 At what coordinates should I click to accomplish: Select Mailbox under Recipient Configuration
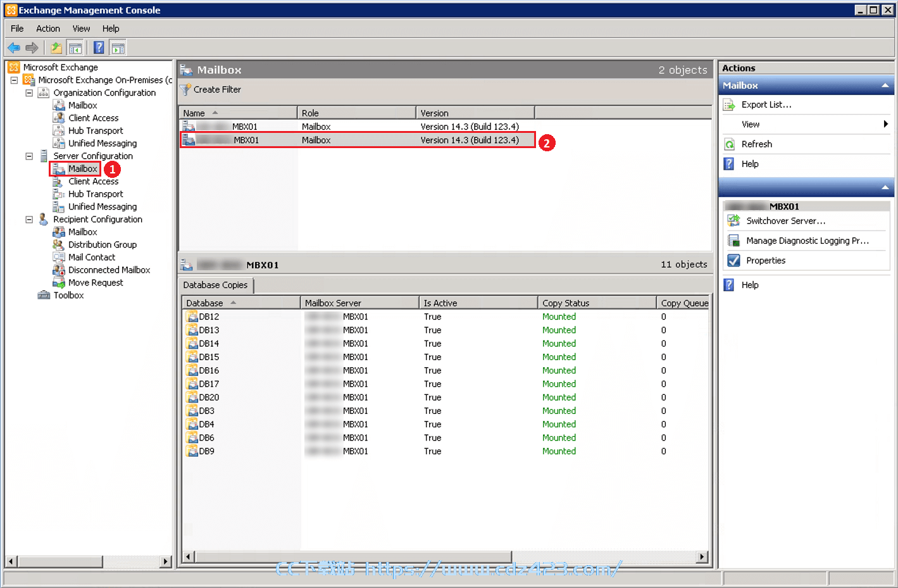(82, 232)
